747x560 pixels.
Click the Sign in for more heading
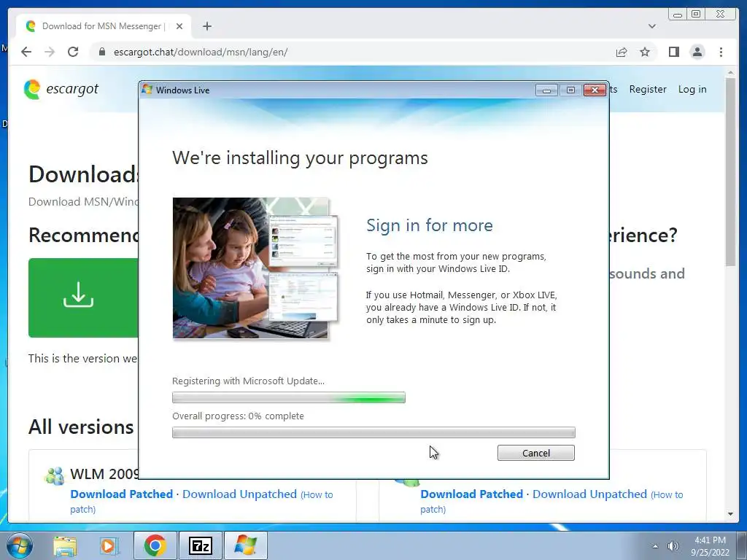pyautogui.click(x=429, y=225)
